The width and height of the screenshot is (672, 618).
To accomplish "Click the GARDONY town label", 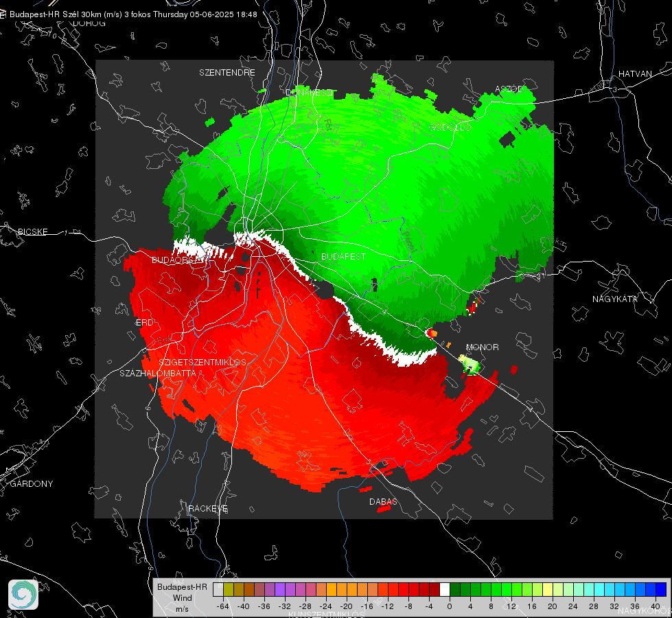I will (x=32, y=484).
